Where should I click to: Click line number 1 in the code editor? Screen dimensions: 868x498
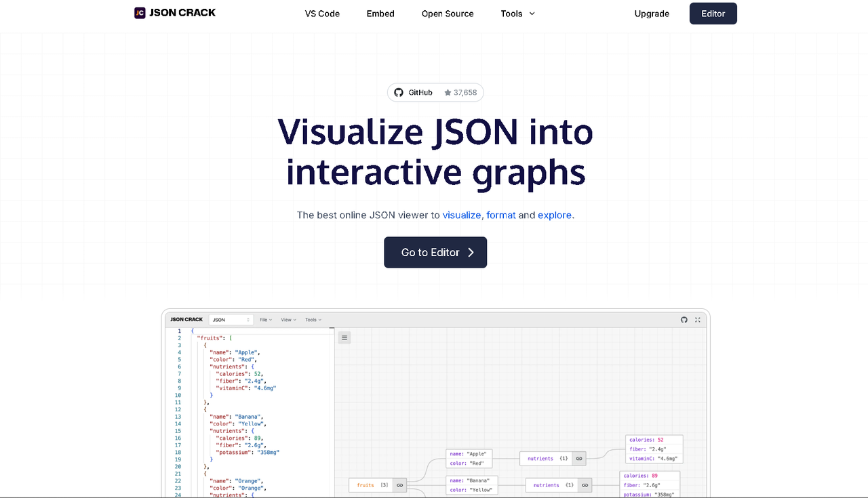tap(179, 331)
